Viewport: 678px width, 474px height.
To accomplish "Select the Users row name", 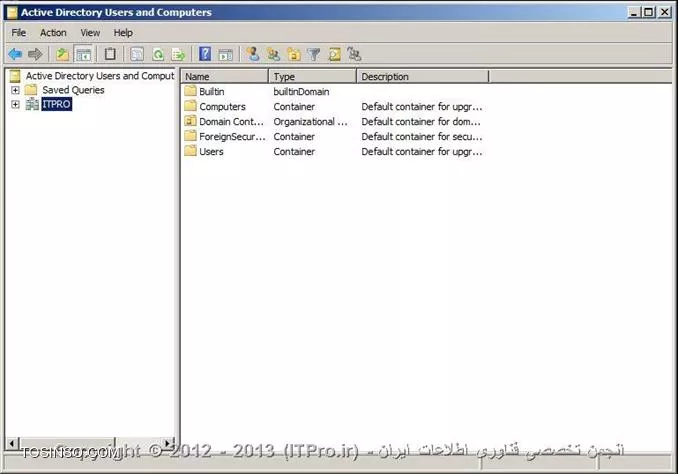I will (211, 152).
